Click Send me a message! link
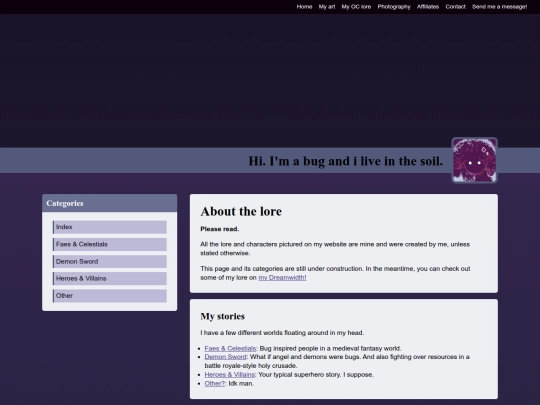540x405 pixels. coord(499,7)
